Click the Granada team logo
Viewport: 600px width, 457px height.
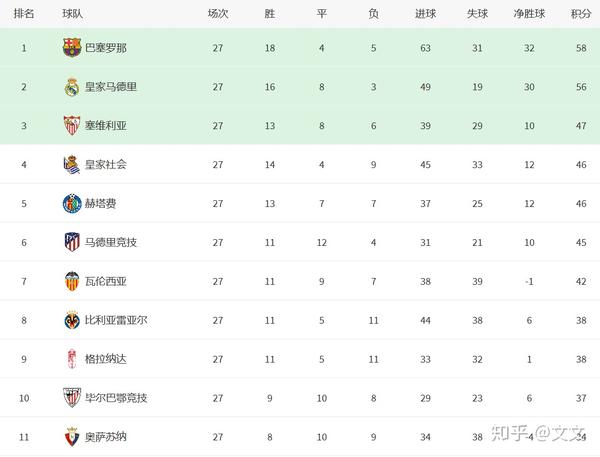72,359
